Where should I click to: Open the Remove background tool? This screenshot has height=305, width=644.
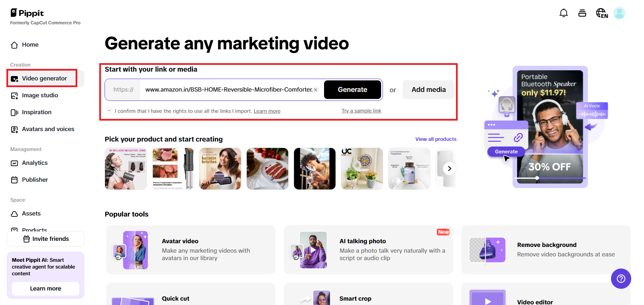pos(546,250)
